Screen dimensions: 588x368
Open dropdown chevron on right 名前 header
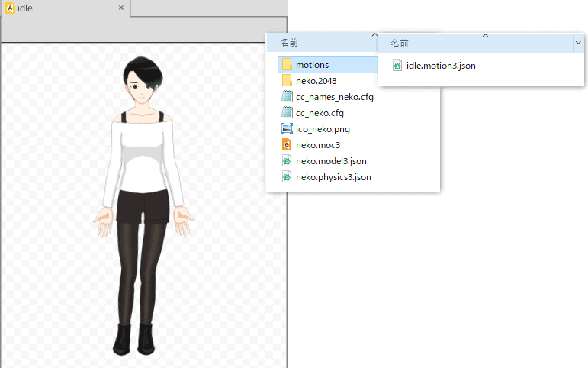[x=577, y=44]
